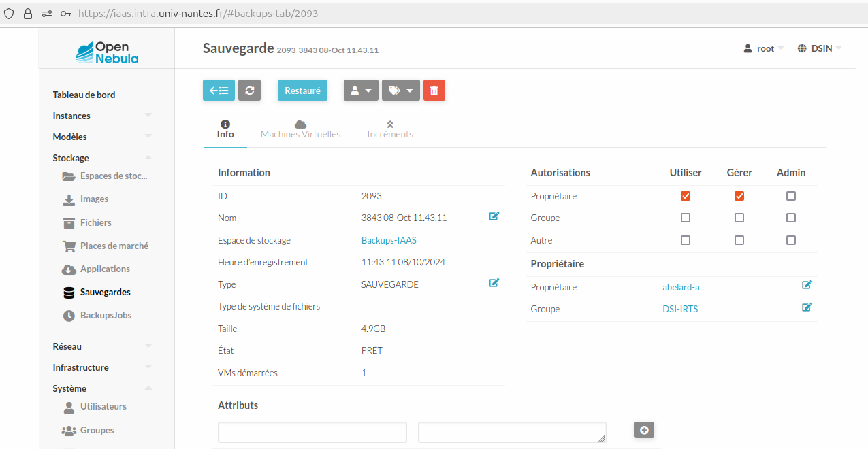Open the change-owner dropdown in toolbar

coord(361,90)
